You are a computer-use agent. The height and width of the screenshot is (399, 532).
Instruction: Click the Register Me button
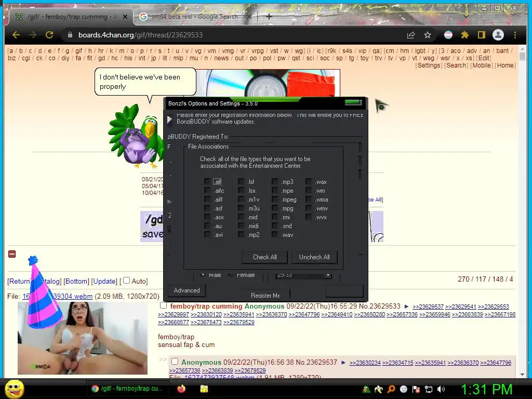[265, 295]
